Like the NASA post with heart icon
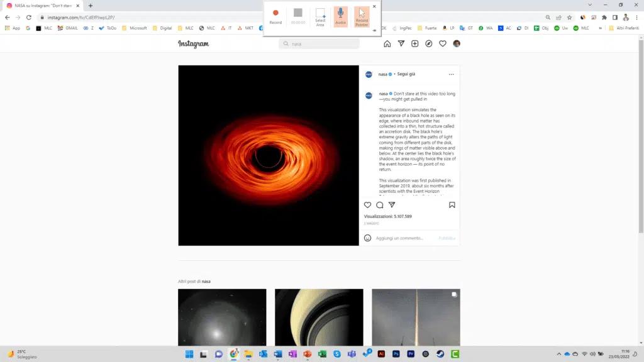This screenshot has height=362, width=644. [368, 205]
